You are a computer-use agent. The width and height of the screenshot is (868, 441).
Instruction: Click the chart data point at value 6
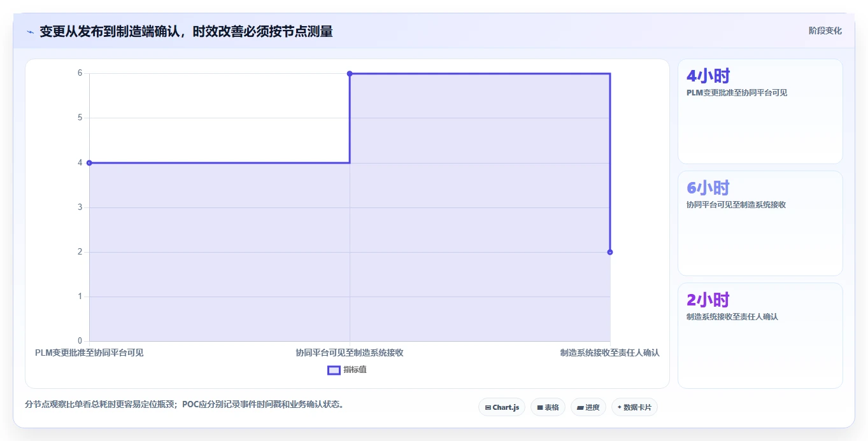(x=350, y=73)
